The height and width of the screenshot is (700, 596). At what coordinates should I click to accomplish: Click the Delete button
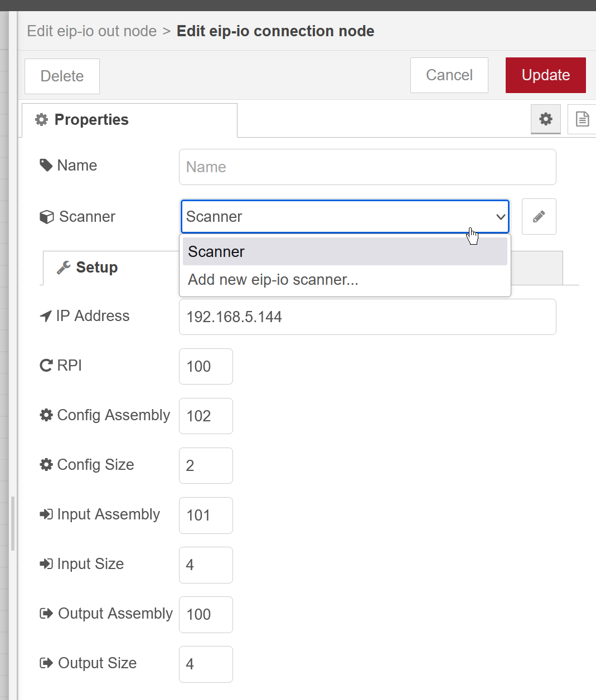pos(62,76)
